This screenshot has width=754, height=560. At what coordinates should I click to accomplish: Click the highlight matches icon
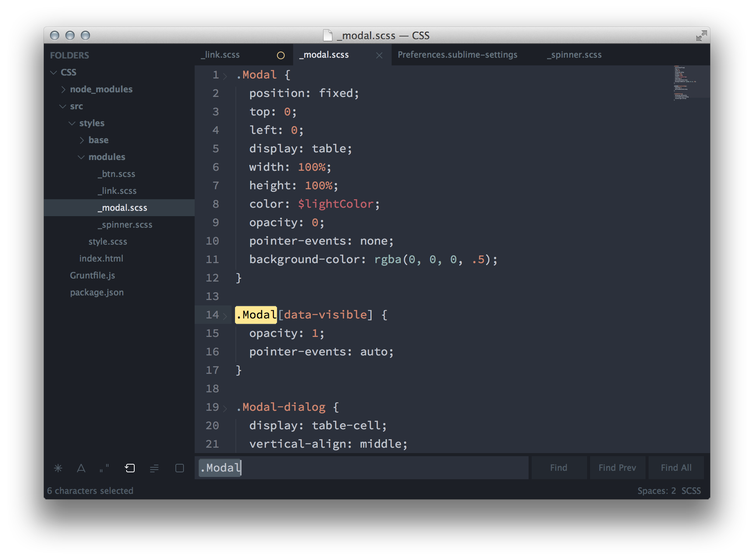[x=180, y=468]
